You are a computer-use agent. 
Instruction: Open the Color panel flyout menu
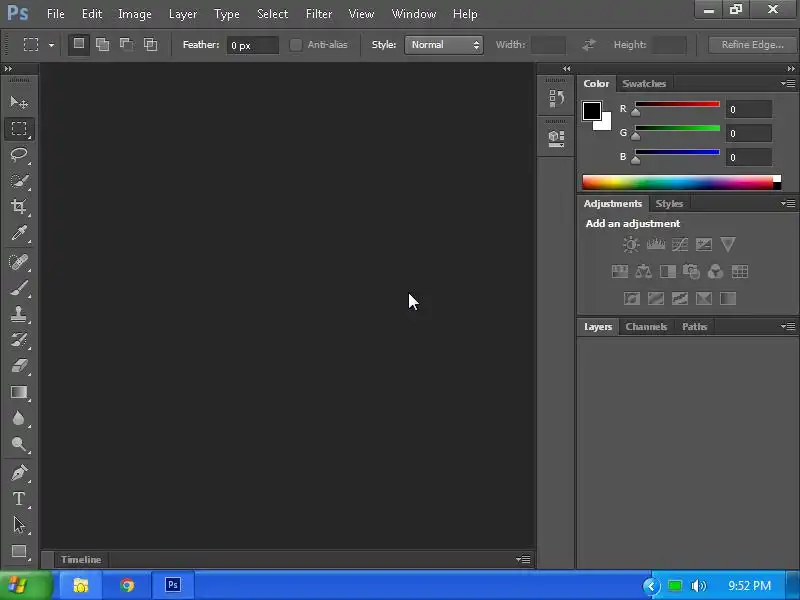(788, 83)
